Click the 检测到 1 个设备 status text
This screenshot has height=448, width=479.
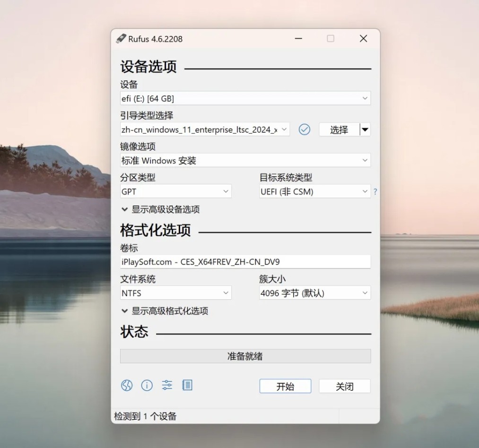145,416
